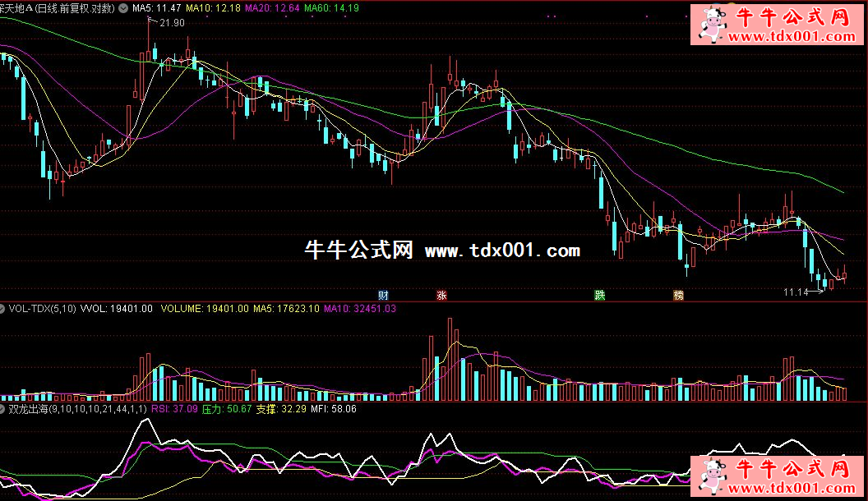Click the green 跌 event marker
868x501 pixels.
(x=600, y=295)
